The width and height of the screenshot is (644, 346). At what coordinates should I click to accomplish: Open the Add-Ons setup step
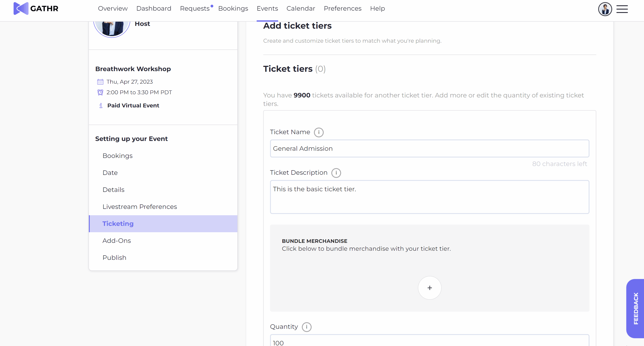point(163,241)
